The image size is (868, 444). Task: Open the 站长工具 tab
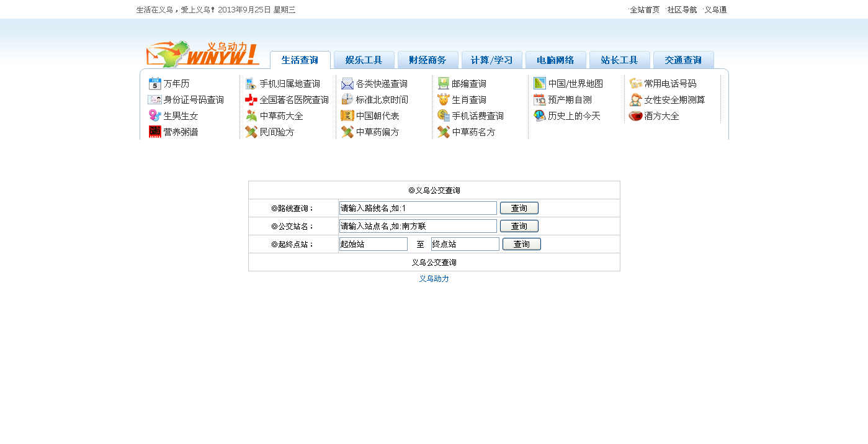(619, 60)
